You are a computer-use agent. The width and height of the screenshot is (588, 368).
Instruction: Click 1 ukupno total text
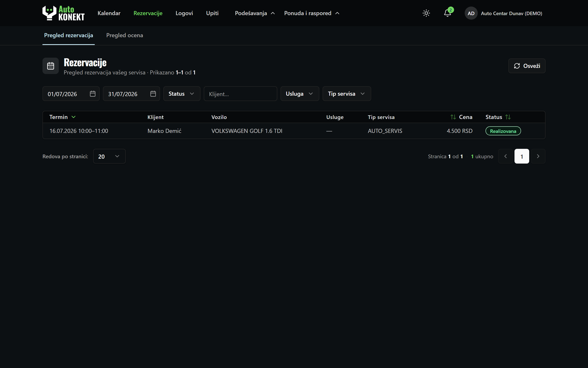(x=482, y=156)
